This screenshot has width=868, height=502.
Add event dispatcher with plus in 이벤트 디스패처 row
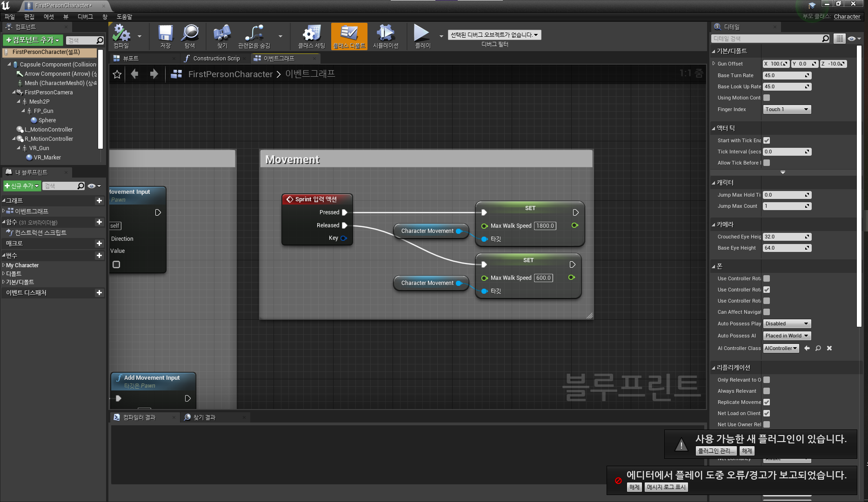click(99, 292)
